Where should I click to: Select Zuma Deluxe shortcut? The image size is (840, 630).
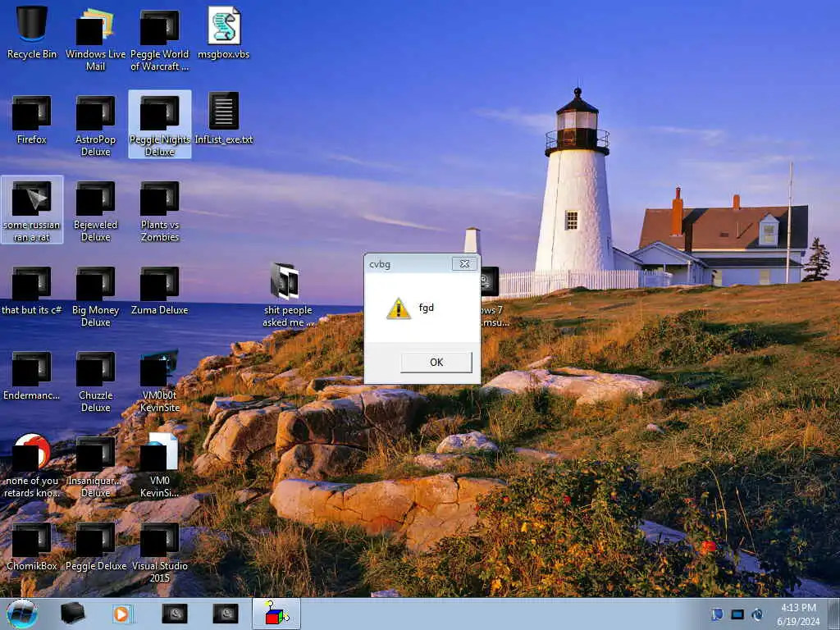pyautogui.click(x=160, y=290)
